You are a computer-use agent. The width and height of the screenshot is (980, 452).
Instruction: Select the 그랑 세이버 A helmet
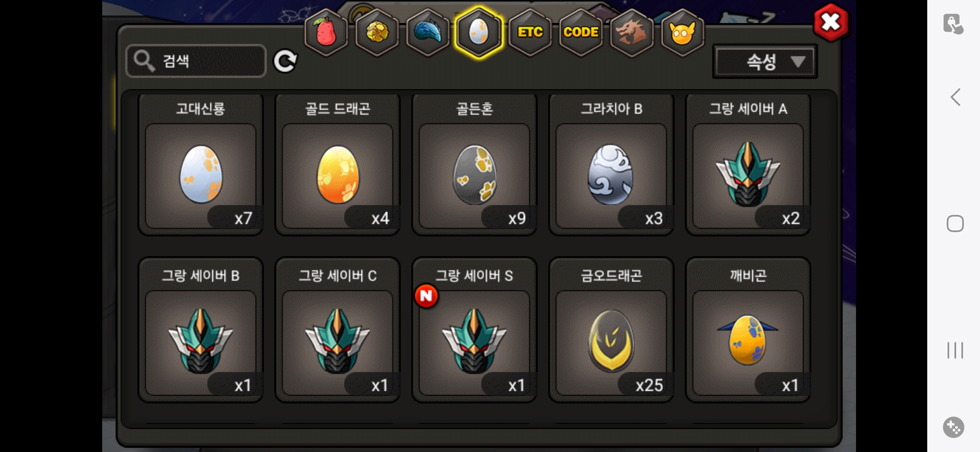tap(748, 164)
